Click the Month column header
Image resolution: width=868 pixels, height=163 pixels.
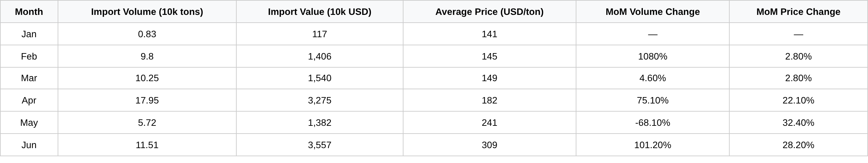point(29,12)
